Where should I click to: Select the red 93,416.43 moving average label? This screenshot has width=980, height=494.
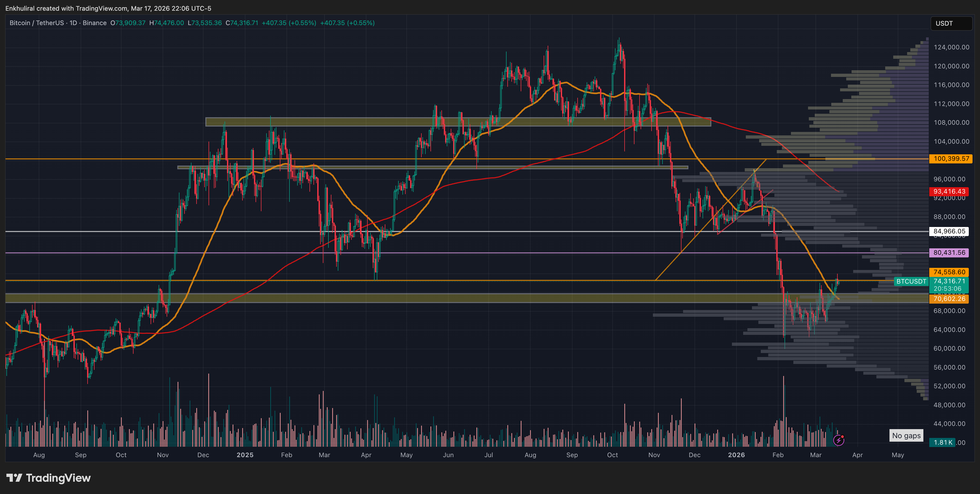click(x=949, y=191)
